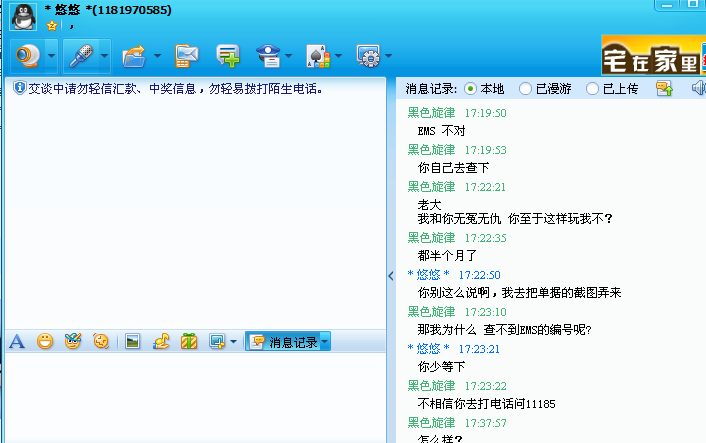Click into the message input box
This screenshot has width=706, height=443.
[195, 398]
